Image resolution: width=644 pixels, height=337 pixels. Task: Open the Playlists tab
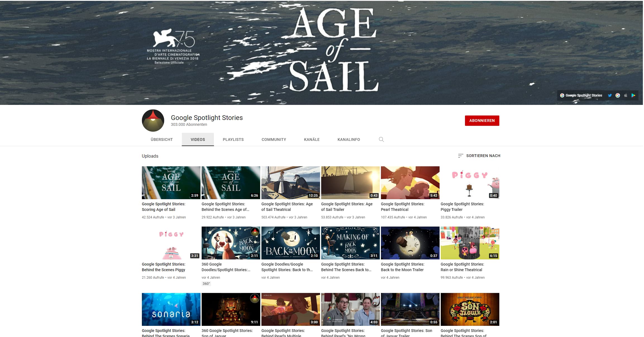click(x=233, y=139)
